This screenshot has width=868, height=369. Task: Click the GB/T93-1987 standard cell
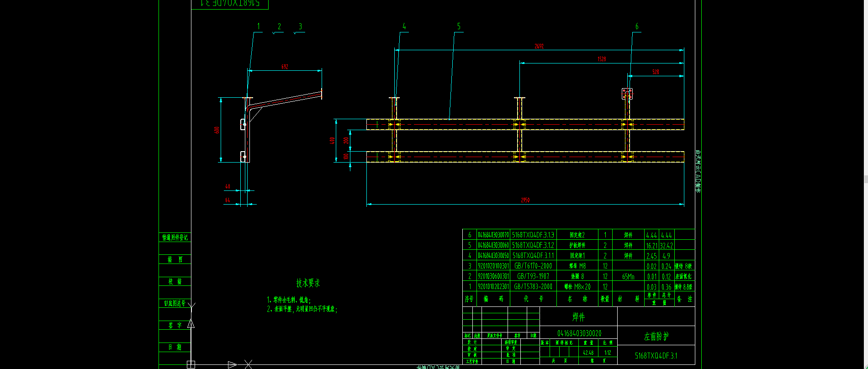click(x=533, y=276)
